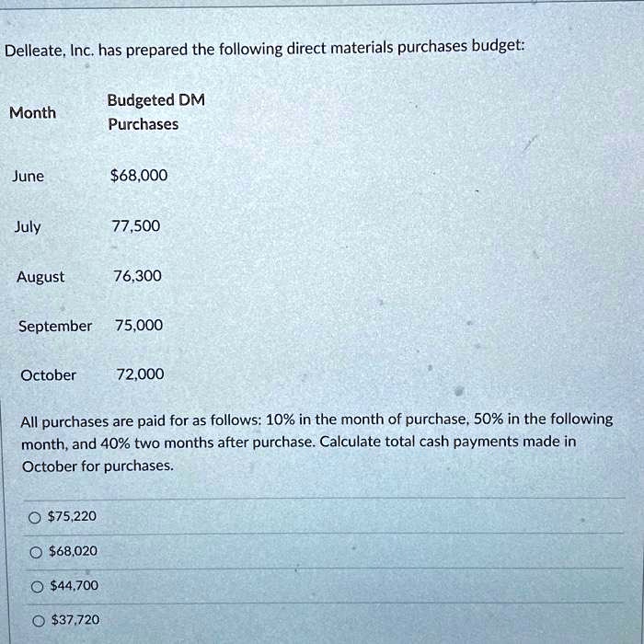Screen dimensions: 644x644
Task: Click the August row label
Action: point(40,277)
